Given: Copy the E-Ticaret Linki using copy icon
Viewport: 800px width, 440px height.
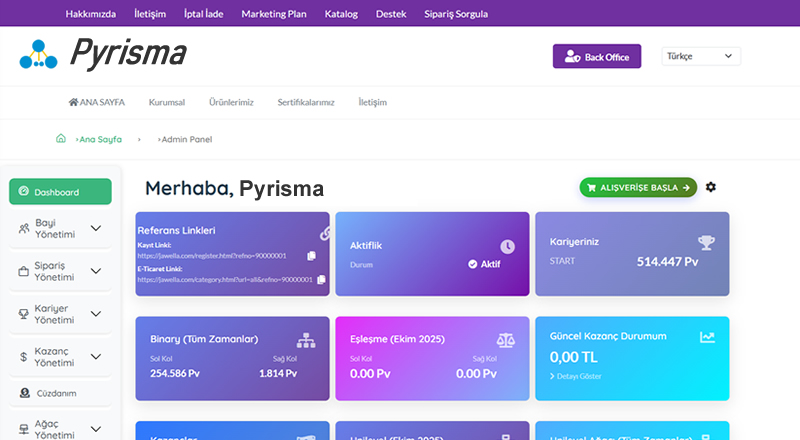Looking at the screenshot, I should coord(321,279).
